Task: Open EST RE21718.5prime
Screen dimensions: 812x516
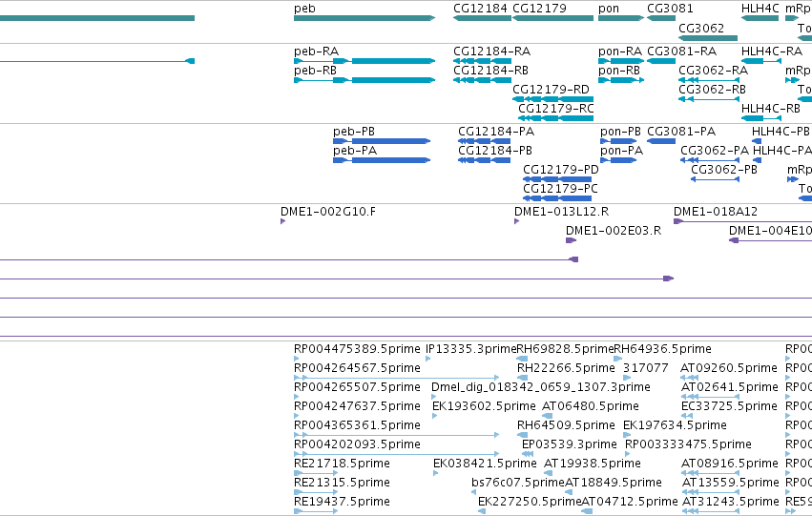Action: click(x=342, y=464)
